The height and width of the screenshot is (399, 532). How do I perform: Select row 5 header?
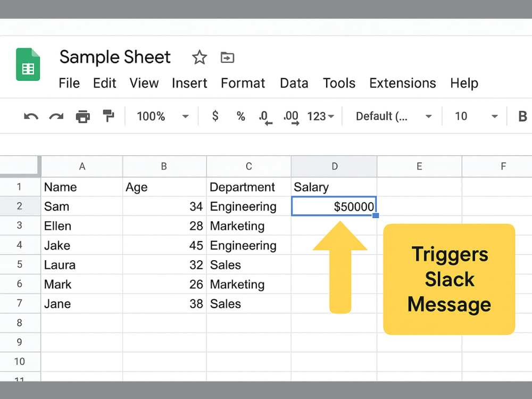pos(20,264)
